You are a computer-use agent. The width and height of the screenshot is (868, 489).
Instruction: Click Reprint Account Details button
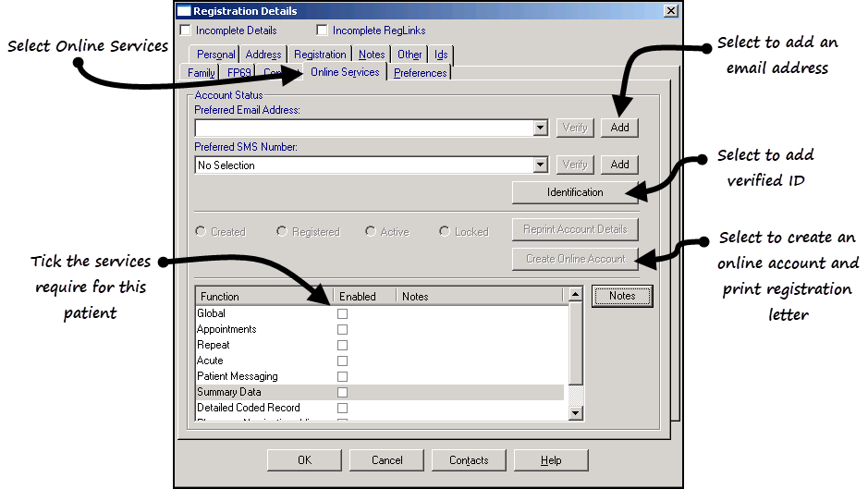tap(575, 229)
